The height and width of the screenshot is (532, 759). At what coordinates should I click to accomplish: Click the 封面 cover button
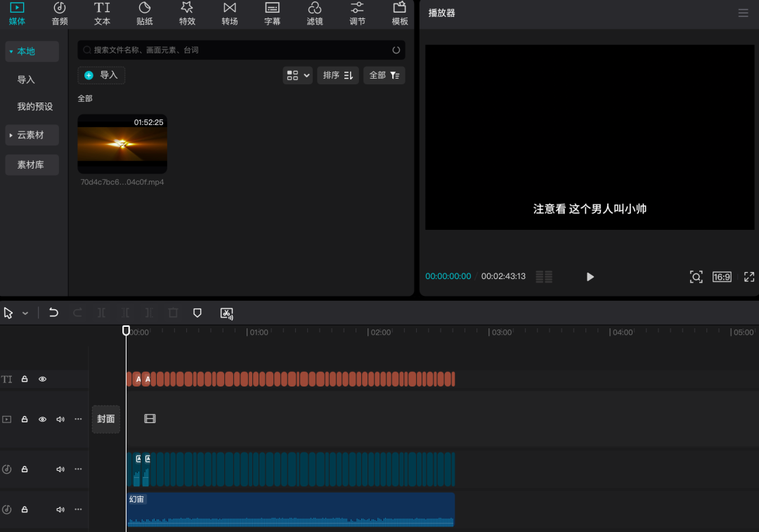106,419
